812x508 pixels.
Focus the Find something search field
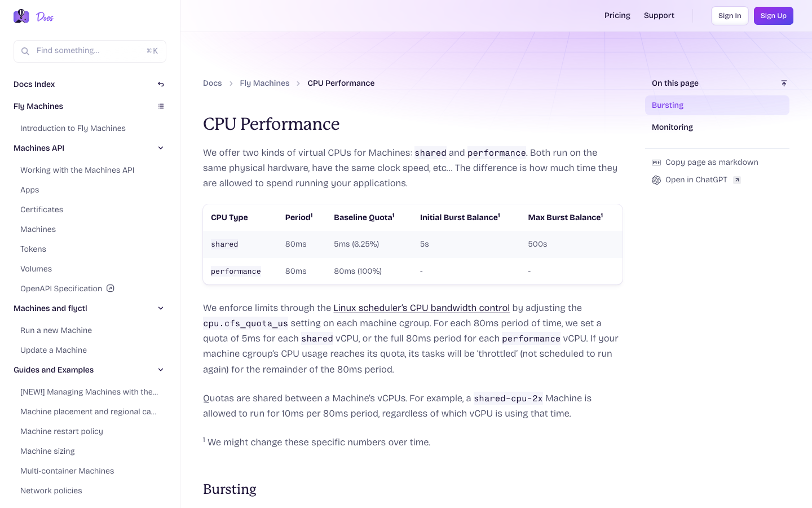90,51
